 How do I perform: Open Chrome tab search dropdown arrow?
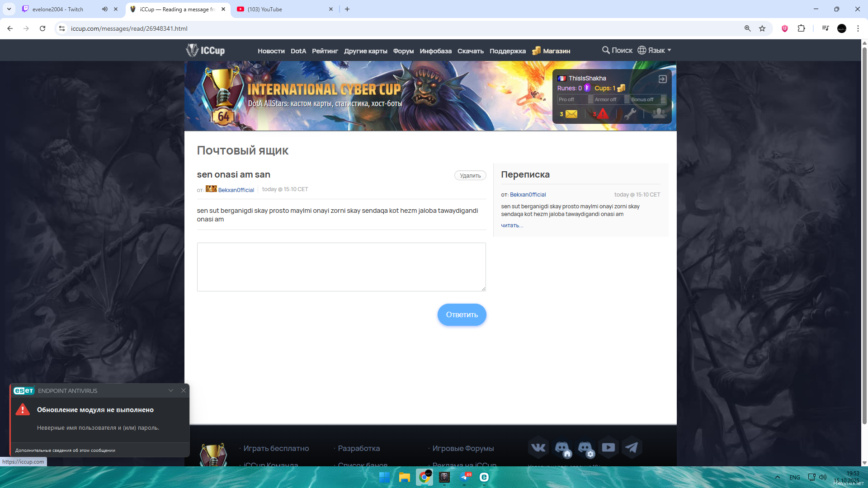click(9, 9)
